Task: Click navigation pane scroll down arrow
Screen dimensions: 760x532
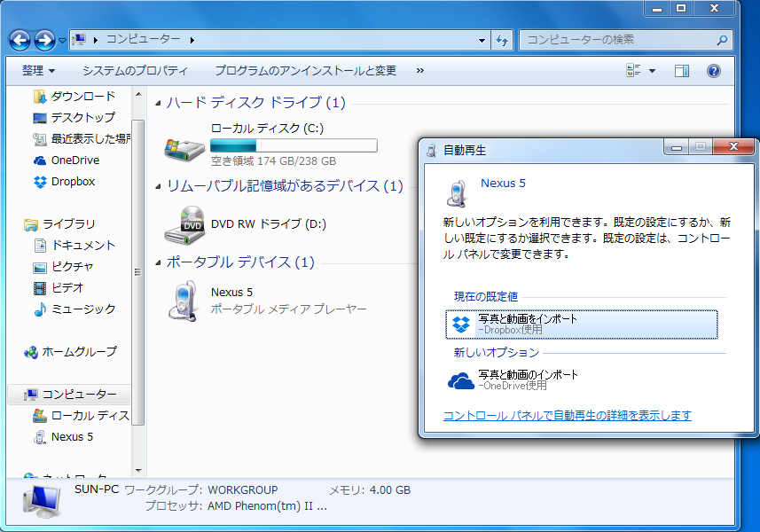Action: click(138, 471)
